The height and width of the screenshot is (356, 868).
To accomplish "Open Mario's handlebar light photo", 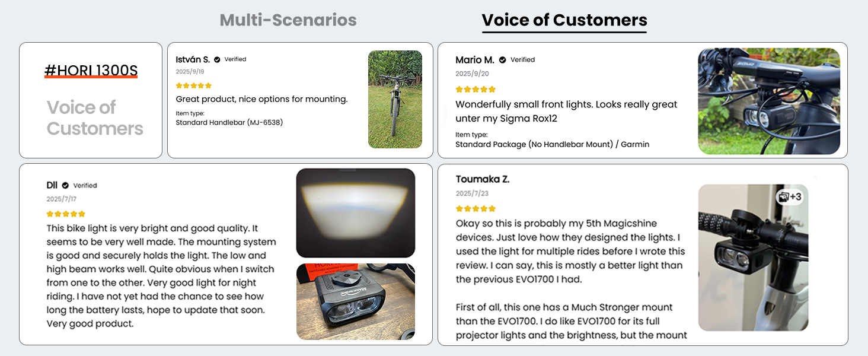I will (769, 101).
